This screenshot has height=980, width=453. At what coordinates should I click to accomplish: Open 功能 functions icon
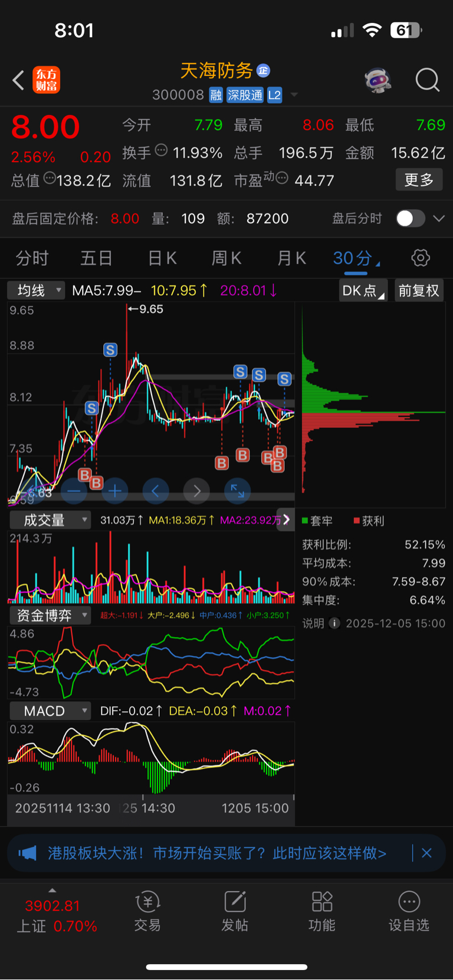322,912
